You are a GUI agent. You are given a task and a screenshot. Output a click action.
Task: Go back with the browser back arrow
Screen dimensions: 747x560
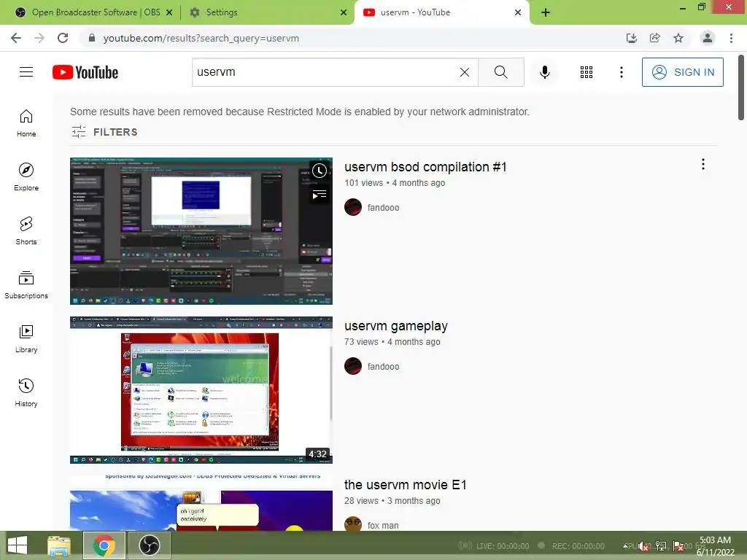click(x=16, y=38)
